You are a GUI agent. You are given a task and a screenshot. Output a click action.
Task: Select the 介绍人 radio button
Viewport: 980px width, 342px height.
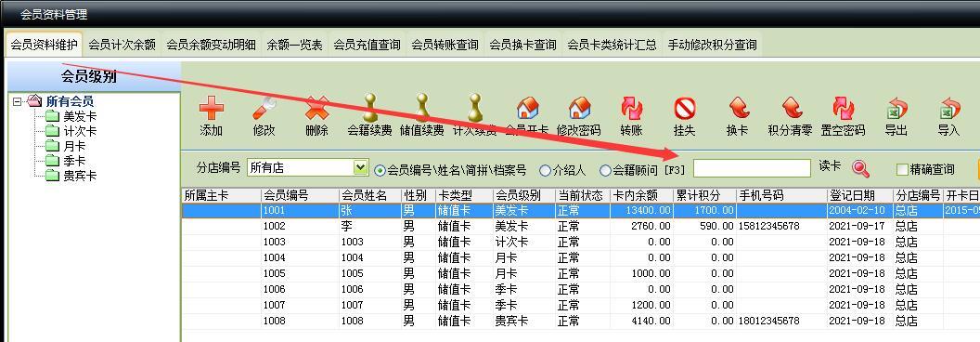pyautogui.click(x=545, y=170)
